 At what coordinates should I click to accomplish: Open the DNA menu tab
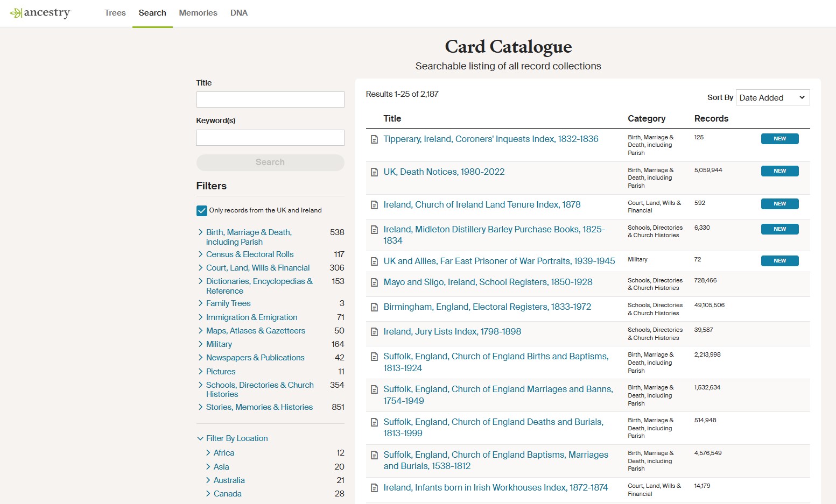(238, 13)
